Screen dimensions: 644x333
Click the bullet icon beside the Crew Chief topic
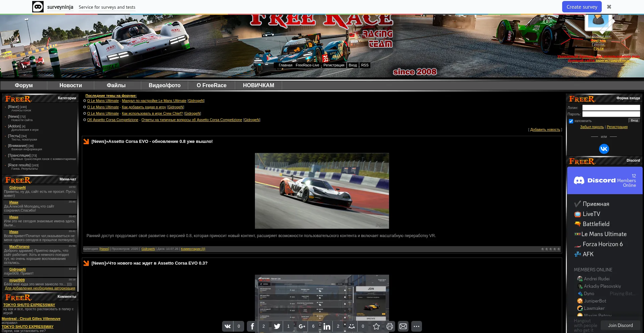pyautogui.click(x=85, y=113)
